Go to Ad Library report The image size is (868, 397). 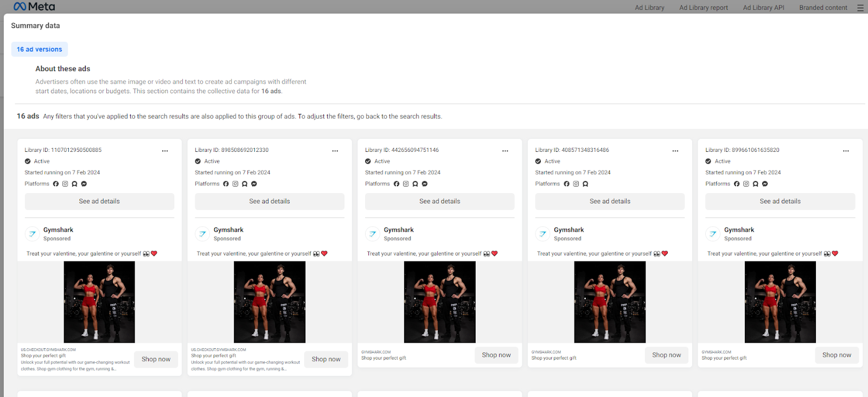tap(704, 8)
